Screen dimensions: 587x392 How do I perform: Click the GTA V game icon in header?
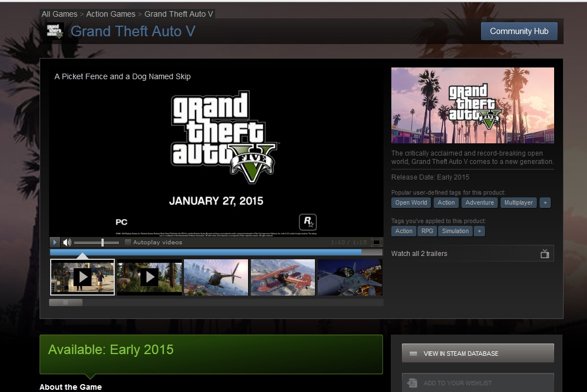point(54,31)
